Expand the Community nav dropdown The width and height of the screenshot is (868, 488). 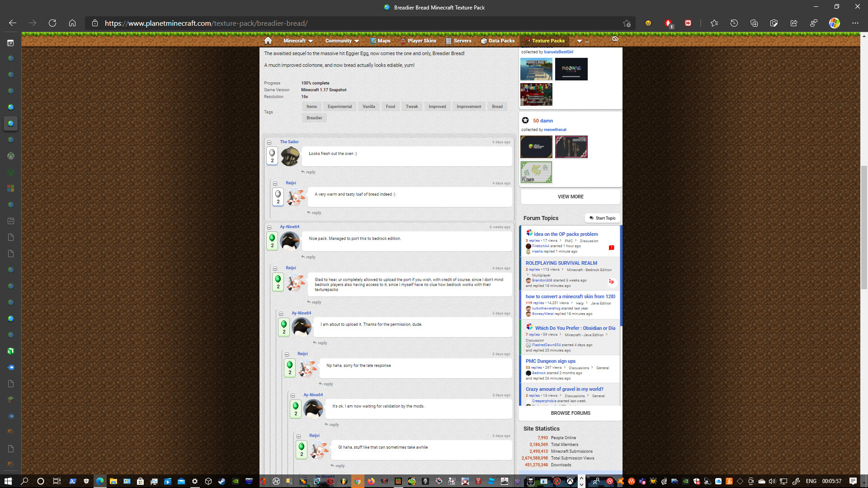click(342, 41)
